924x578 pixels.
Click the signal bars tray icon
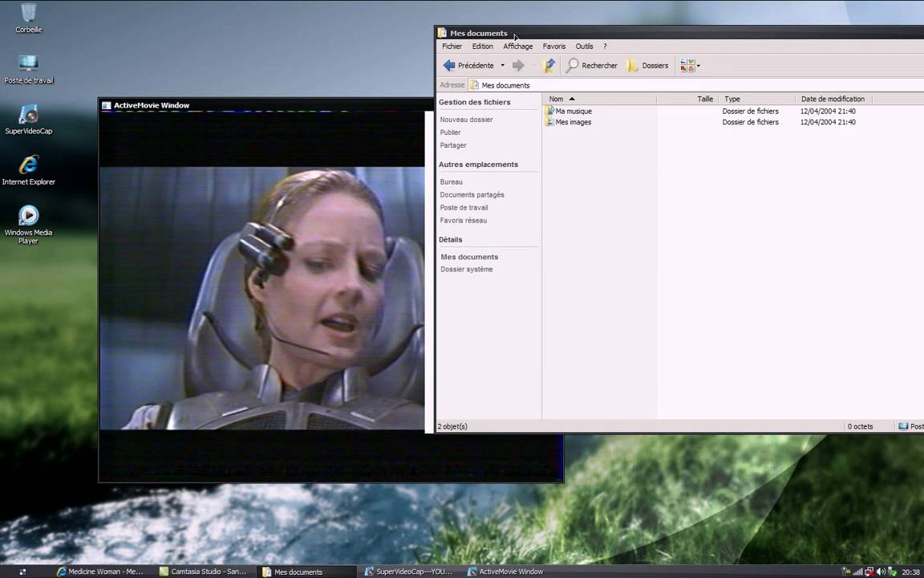coord(858,572)
